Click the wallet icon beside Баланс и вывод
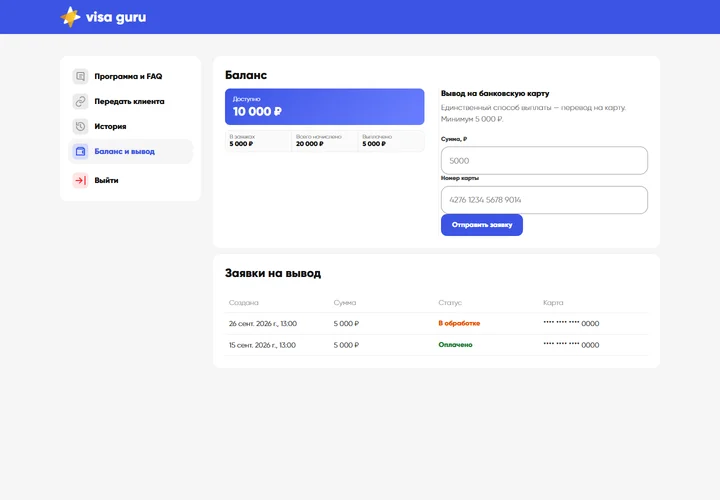Viewport: 720px width, 500px height. coord(80,151)
